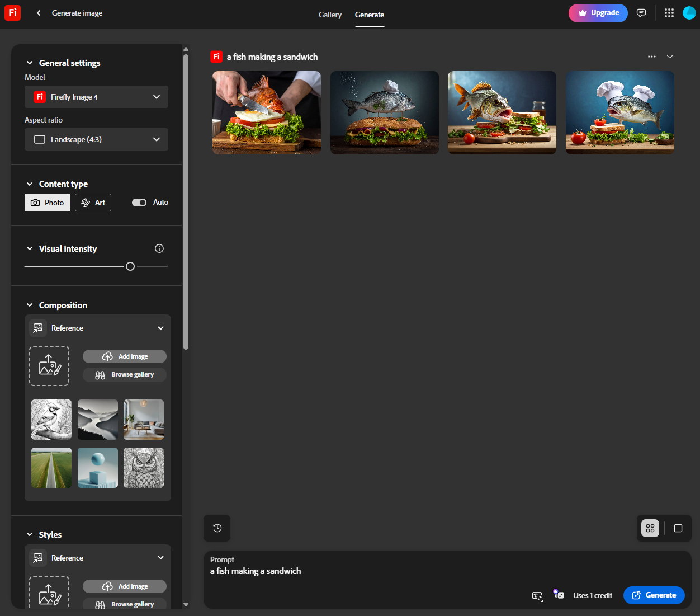700x616 pixels.
Task: Click the blue Generate button
Action: tap(654, 595)
